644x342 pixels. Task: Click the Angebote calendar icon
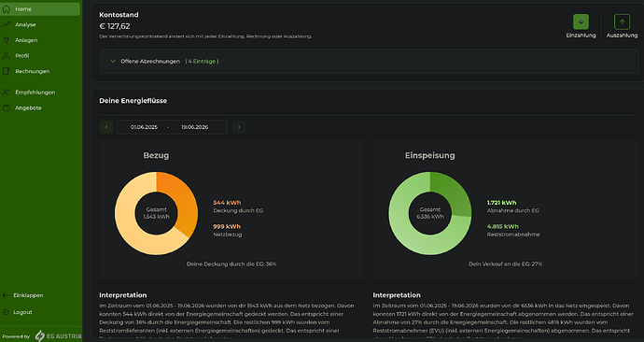[7, 108]
